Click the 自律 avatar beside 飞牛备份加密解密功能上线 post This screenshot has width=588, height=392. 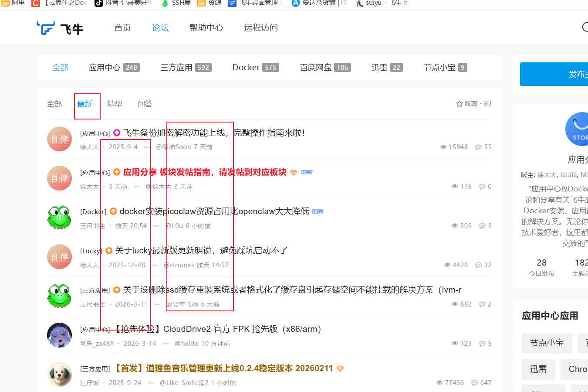[59, 139]
